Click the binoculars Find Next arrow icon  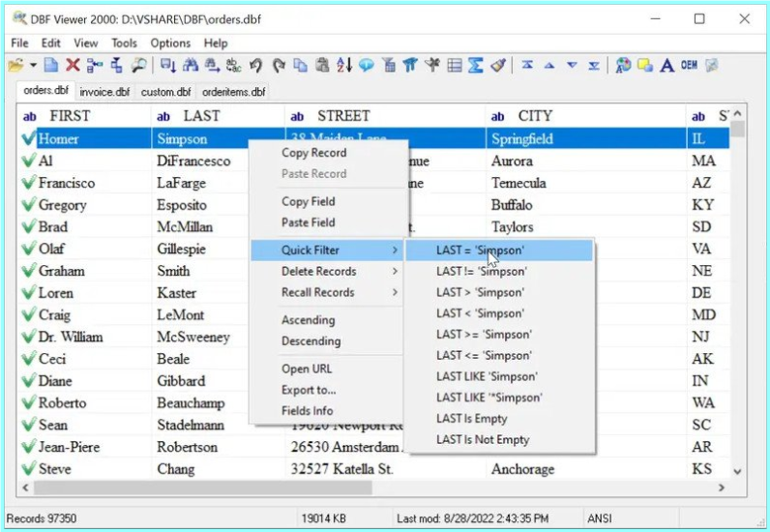[x=213, y=65]
